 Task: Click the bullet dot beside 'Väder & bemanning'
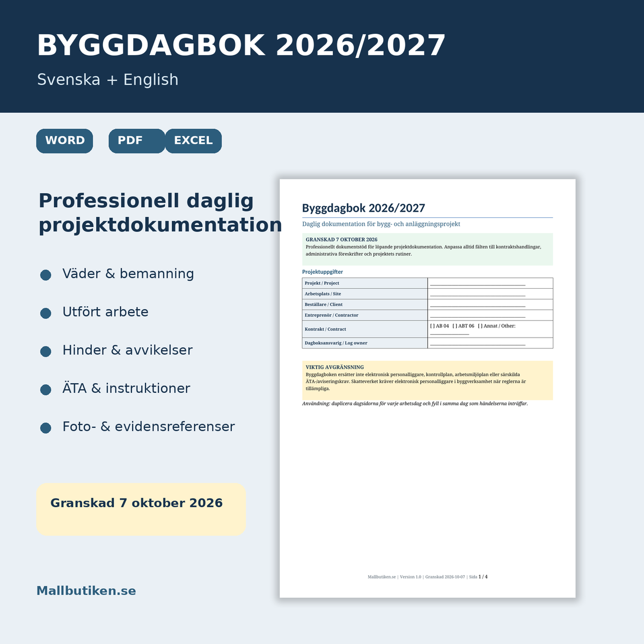click(x=46, y=275)
